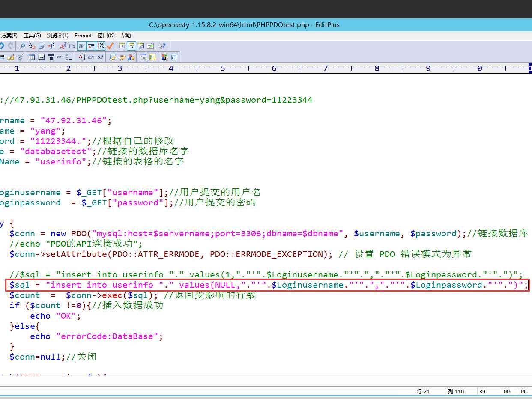Insert SP span tag button
The image size is (532, 399).
click(100, 57)
